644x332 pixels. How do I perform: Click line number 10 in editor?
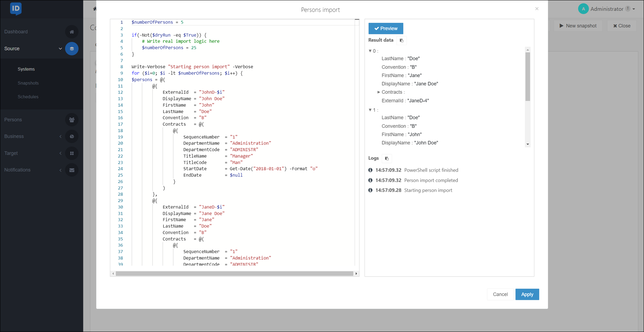120,80
